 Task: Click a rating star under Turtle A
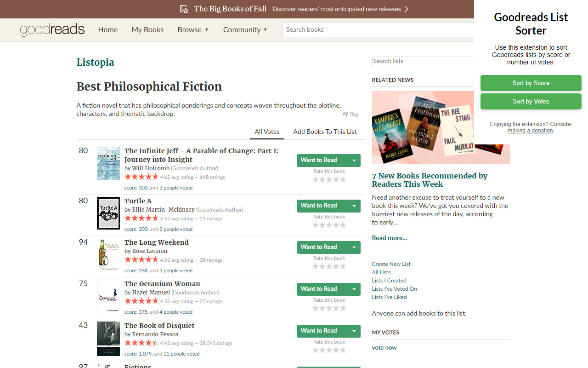329,225
